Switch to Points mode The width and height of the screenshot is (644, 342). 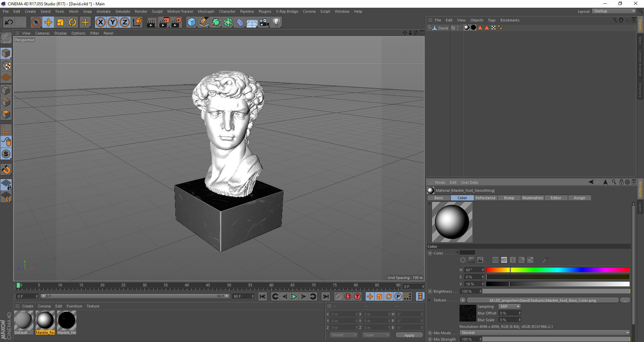6,90
